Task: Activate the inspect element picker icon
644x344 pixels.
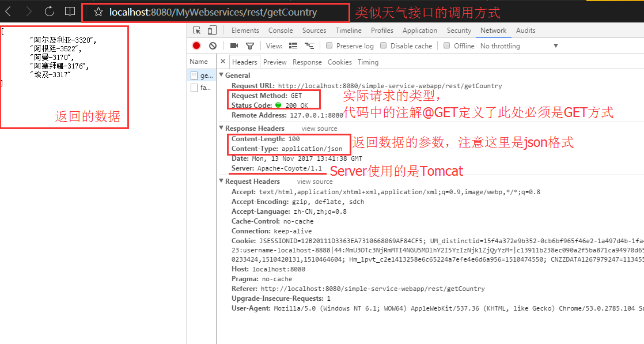Action: tap(197, 31)
